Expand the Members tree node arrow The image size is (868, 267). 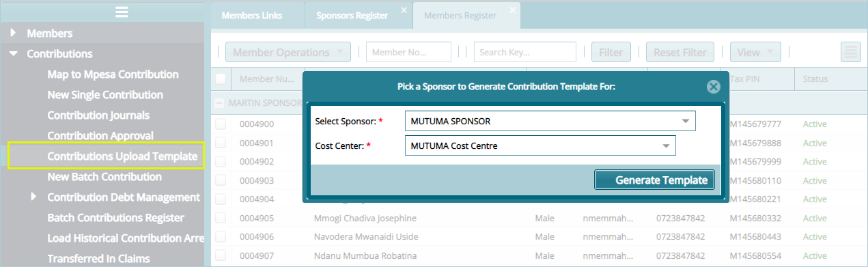click(14, 33)
